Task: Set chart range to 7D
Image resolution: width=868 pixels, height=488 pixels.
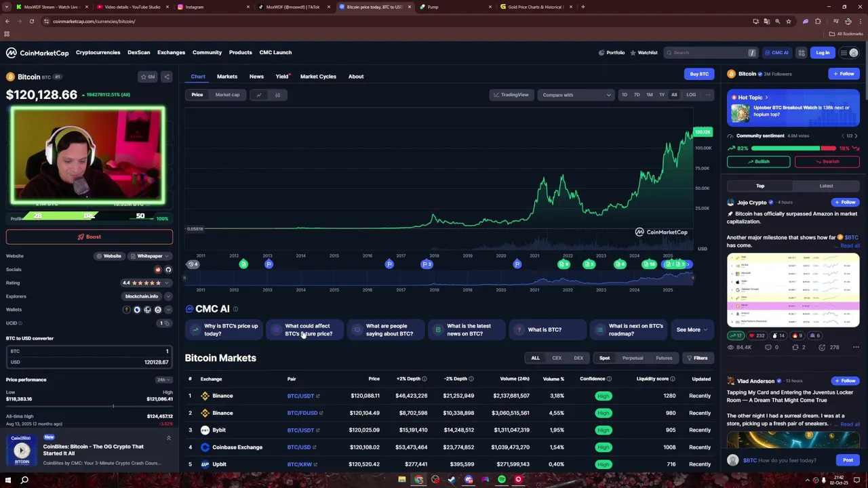Action: tap(636, 95)
